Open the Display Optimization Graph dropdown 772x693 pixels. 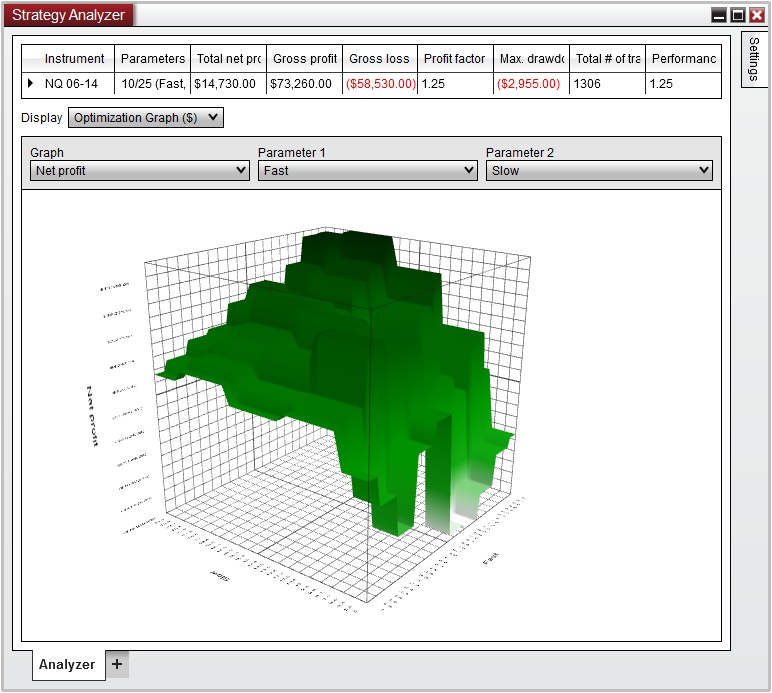coord(146,118)
